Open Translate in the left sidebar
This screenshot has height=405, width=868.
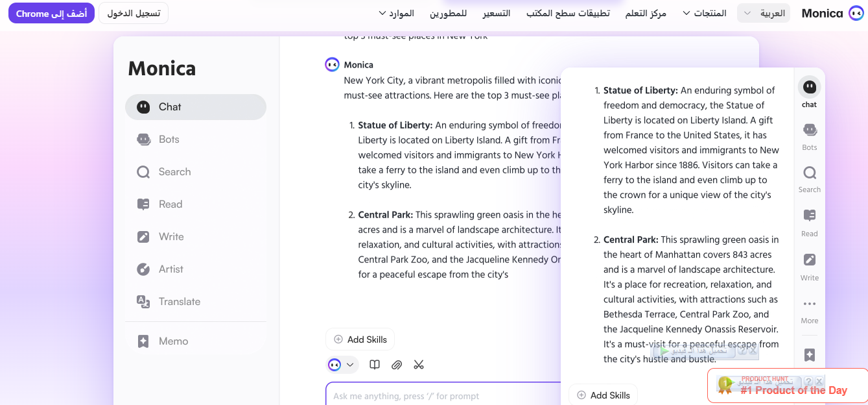coord(179,302)
